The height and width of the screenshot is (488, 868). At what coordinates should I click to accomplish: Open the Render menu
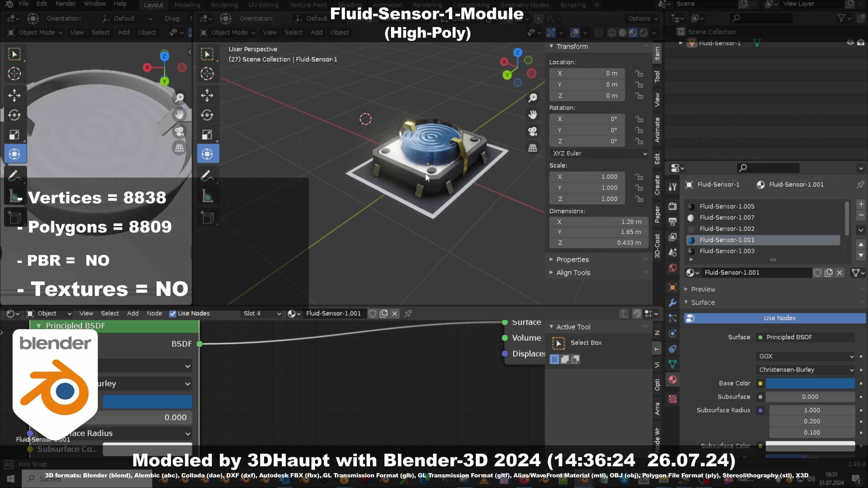pos(65,4)
